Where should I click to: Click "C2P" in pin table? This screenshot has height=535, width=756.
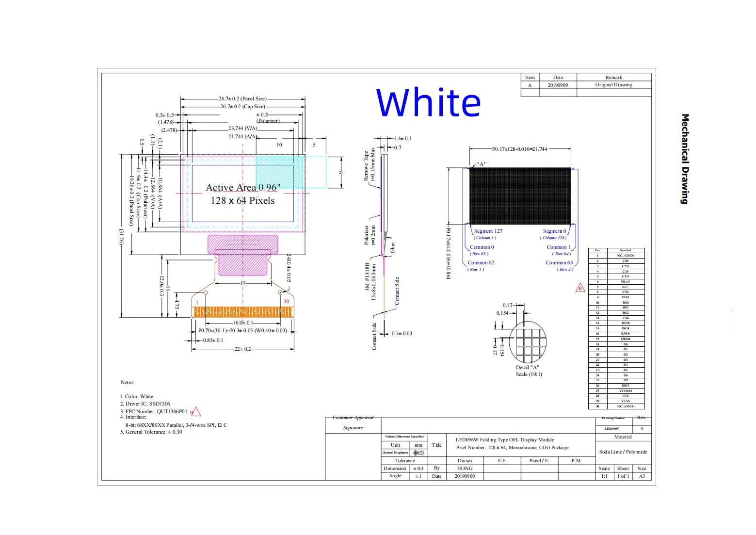pos(625,261)
